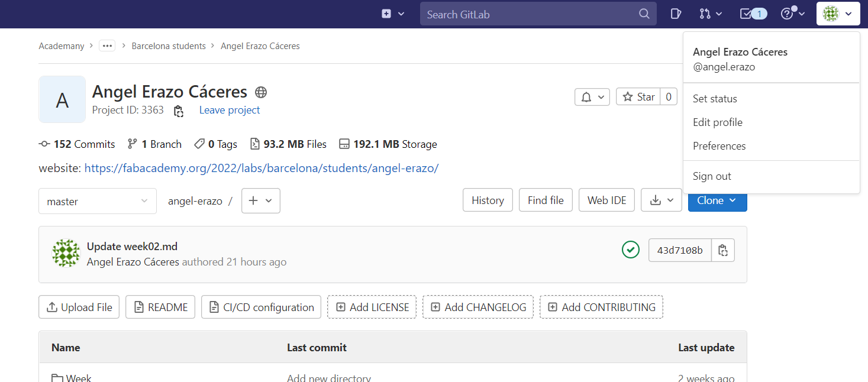The image size is (868, 382).
Task: Go to Academany breadcrumb
Action: coord(62,46)
